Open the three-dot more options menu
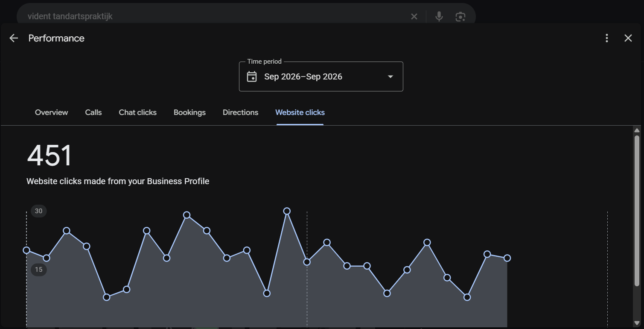The height and width of the screenshot is (329, 644). coord(607,38)
